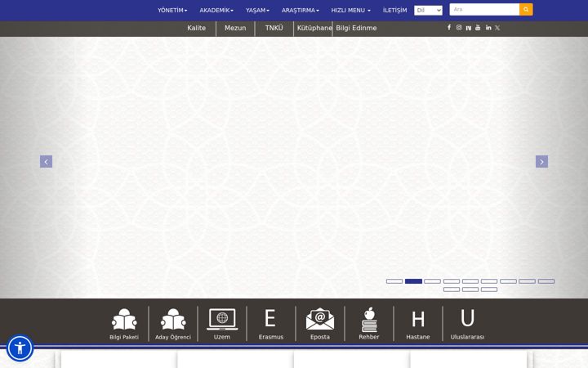
Task: Click the orange search magnifier button
Action: [526, 9]
